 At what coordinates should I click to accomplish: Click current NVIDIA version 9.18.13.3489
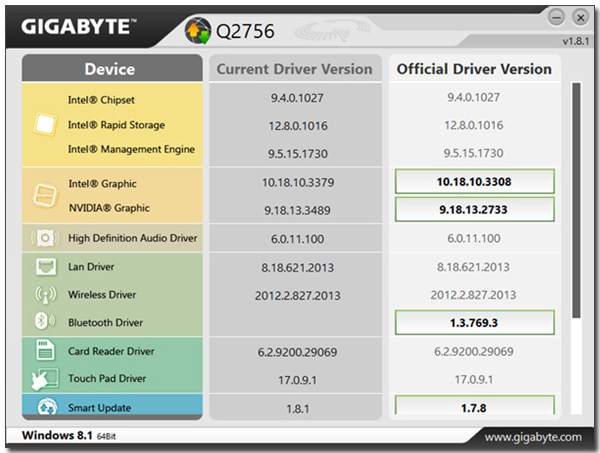click(297, 210)
